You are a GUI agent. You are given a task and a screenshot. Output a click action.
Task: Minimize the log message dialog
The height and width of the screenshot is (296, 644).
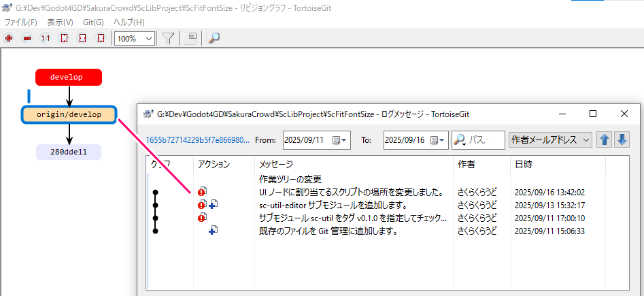click(x=562, y=114)
